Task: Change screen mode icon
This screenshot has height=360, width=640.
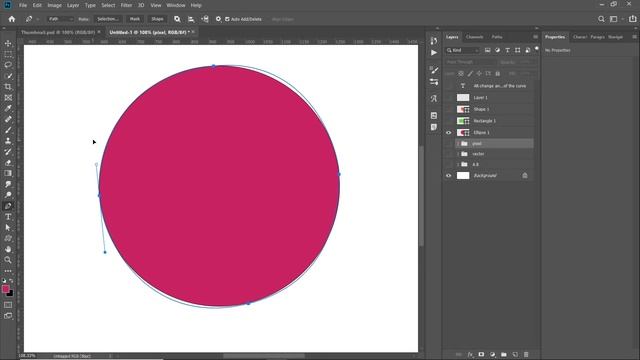Action: pos(8,316)
